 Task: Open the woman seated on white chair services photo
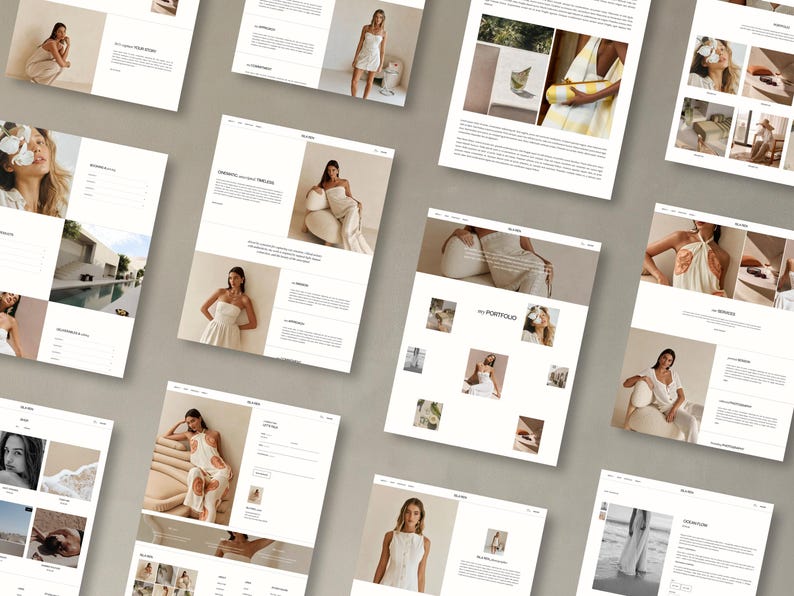(x=662, y=386)
